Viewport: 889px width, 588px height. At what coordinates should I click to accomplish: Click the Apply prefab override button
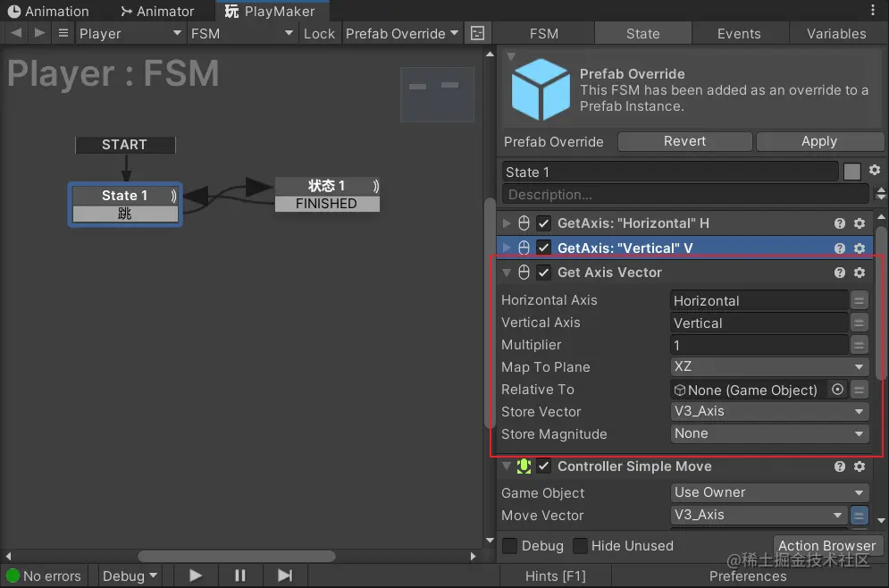coord(819,141)
